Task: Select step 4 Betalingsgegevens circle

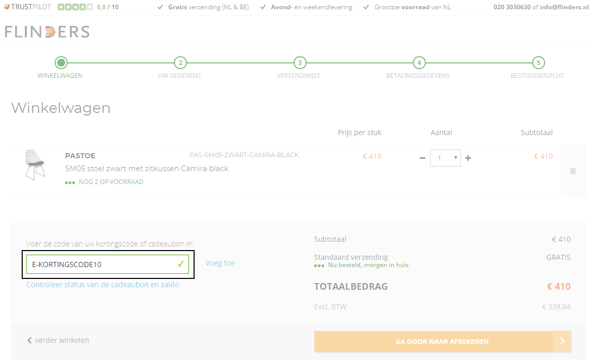Action: coord(419,63)
